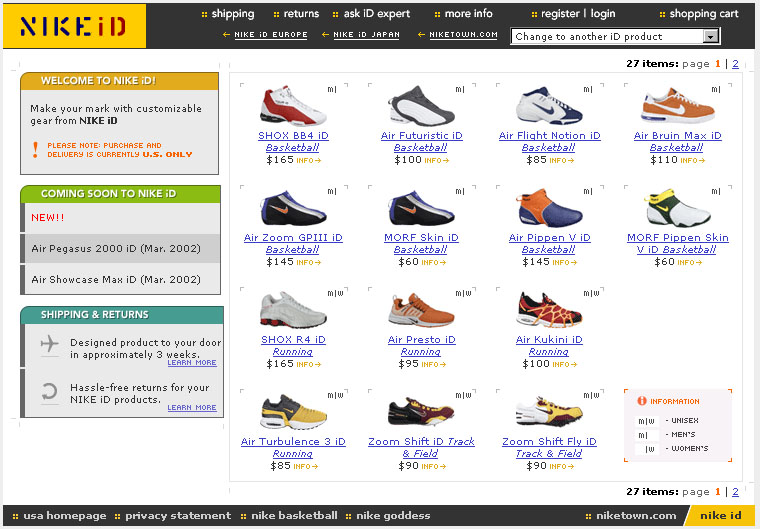
Task: Open the 'Change to another iD product' dropdown
Action: click(x=615, y=36)
